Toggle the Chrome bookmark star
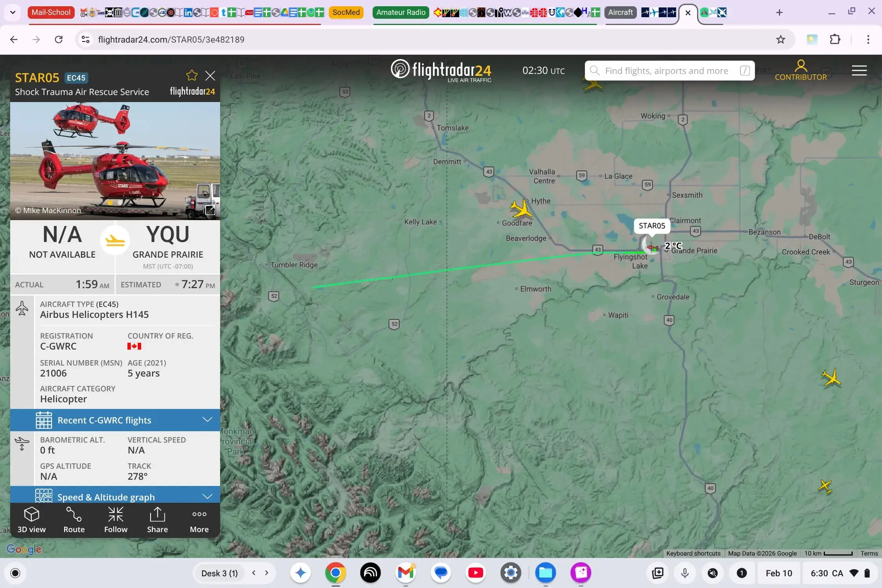This screenshot has height=588, width=882. [x=780, y=39]
